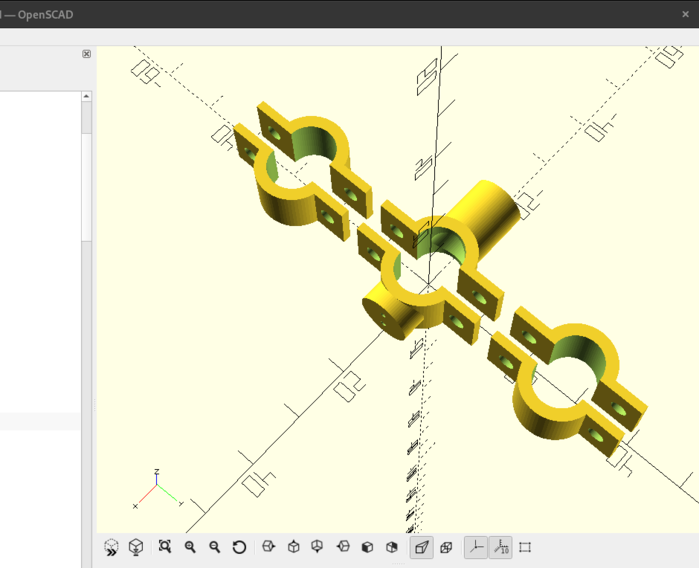Switch to the Front view cube icon
Viewport: 699px width, 568px height.
tap(368, 547)
